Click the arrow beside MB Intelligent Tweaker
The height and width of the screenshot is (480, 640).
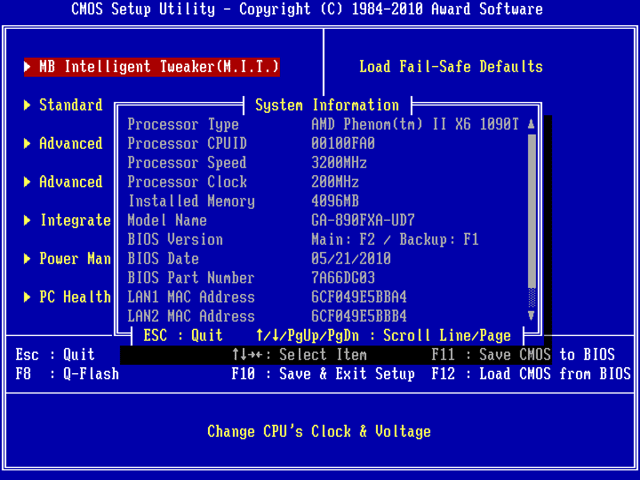pyautogui.click(x=27, y=67)
